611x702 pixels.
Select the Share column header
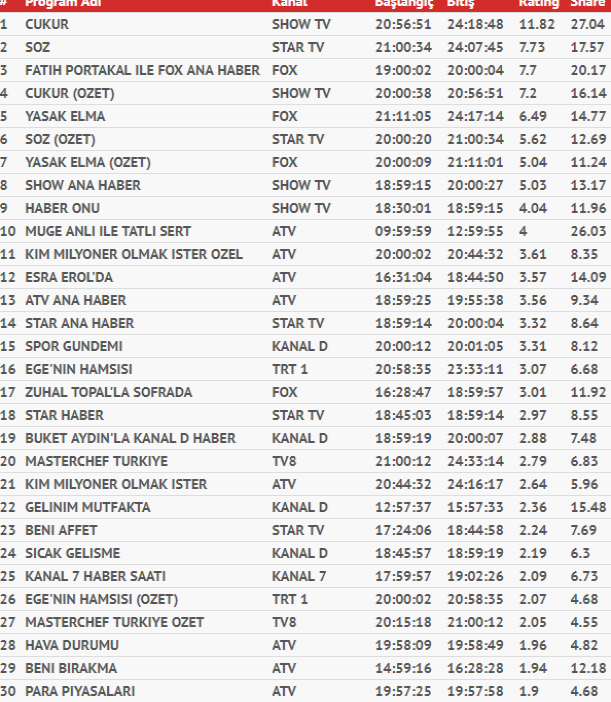tap(586, 4)
